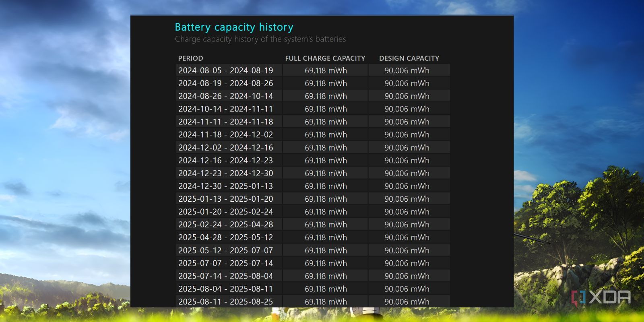Select period 2024-12-30 - 2025-01-13
The image size is (644, 322).
(226, 186)
